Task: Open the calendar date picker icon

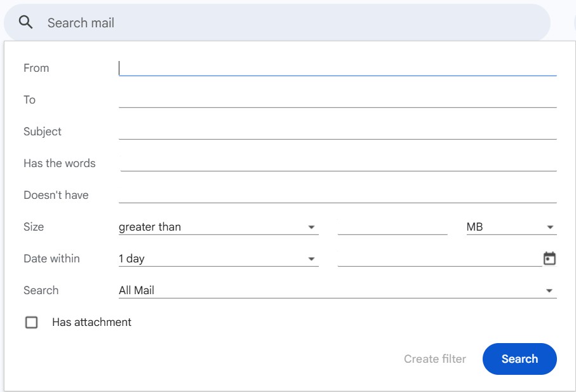Action: click(x=549, y=259)
